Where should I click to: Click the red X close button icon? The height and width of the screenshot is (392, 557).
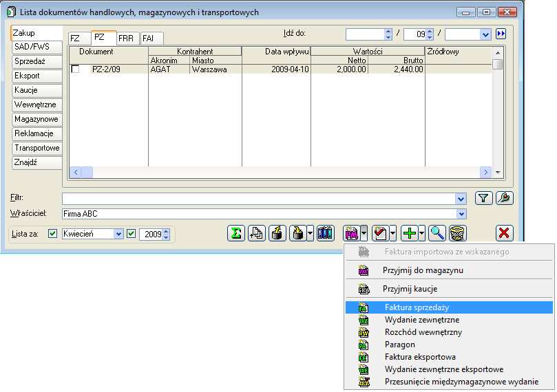tap(504, 233)
